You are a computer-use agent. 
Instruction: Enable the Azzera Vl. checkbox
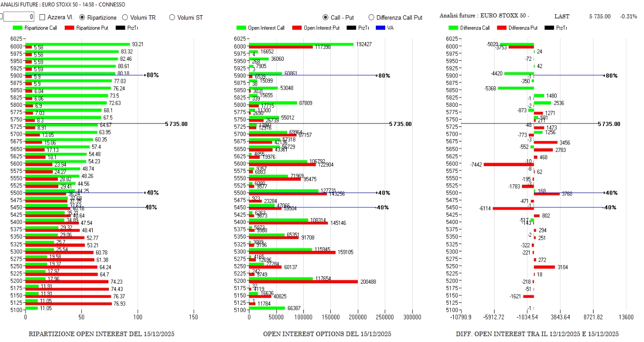pyautogui.click(x=42, y=17)
